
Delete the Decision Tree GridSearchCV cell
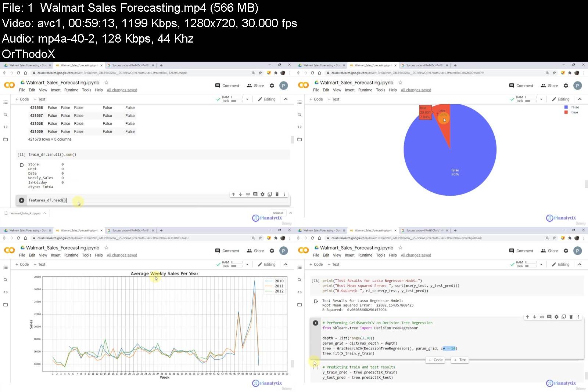pyautogui.click(x=571, y=317)
